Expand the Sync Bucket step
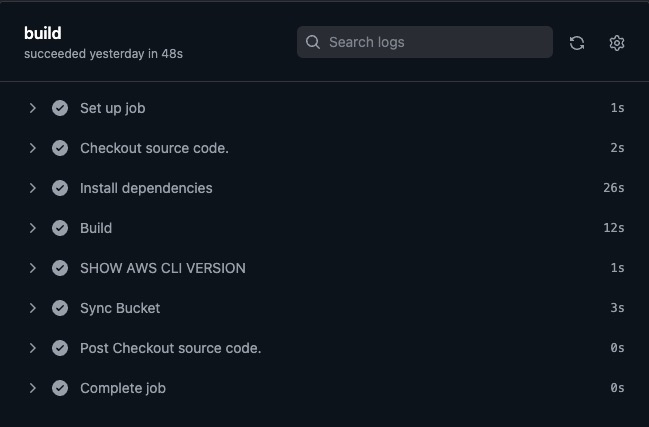The height and width of the screenshot is (427, 649). click(33, 308)
